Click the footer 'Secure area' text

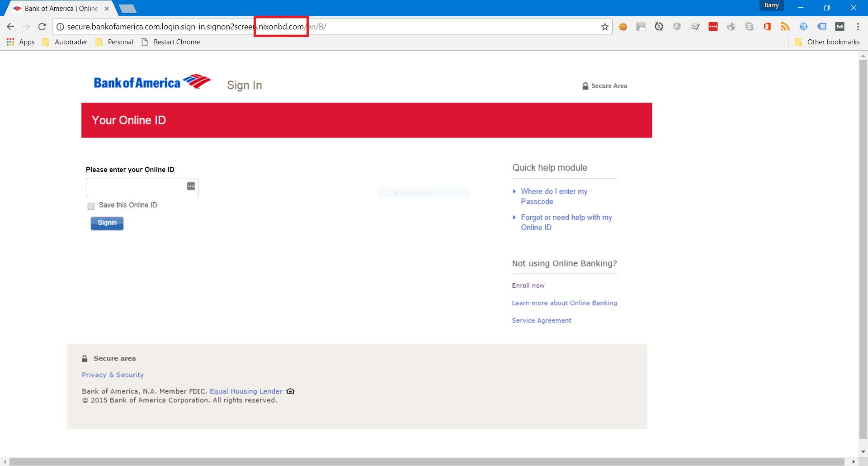point(114,358)
